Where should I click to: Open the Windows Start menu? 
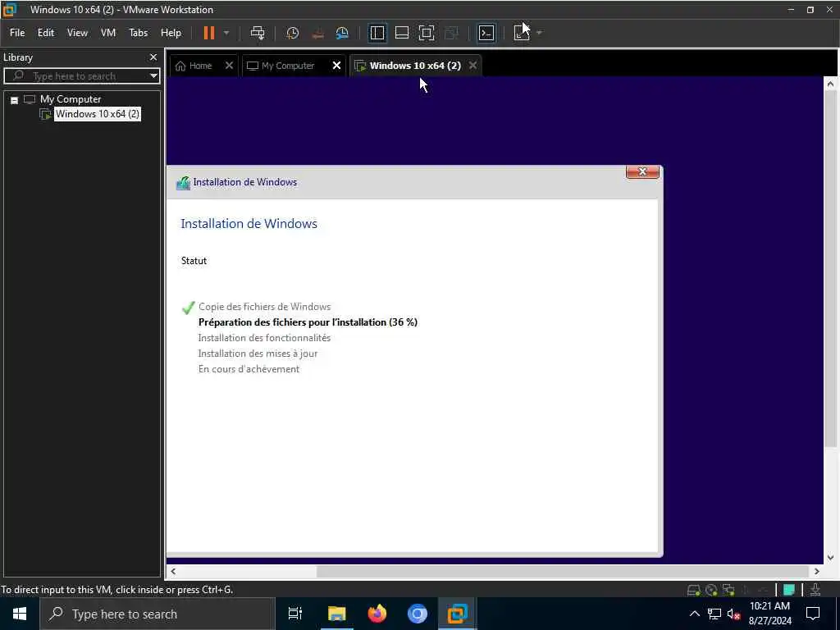(x=20, y=614)
